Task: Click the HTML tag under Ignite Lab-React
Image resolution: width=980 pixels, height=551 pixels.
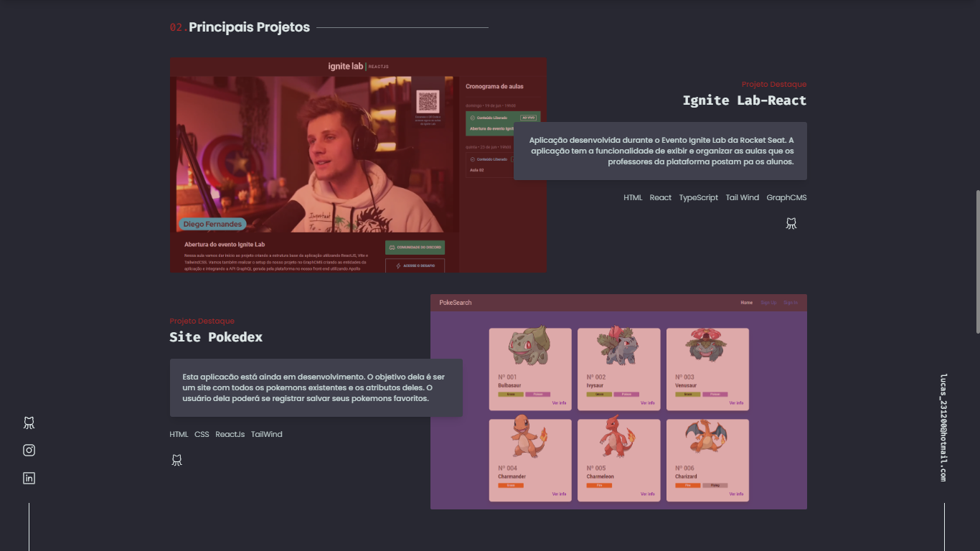Action: click(633, 197)
